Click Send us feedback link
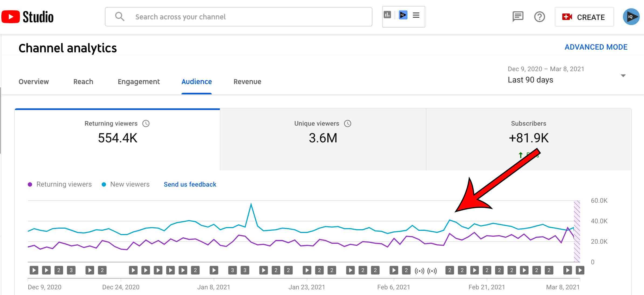The width and height of the screenshot is (644, 295). 190,184
